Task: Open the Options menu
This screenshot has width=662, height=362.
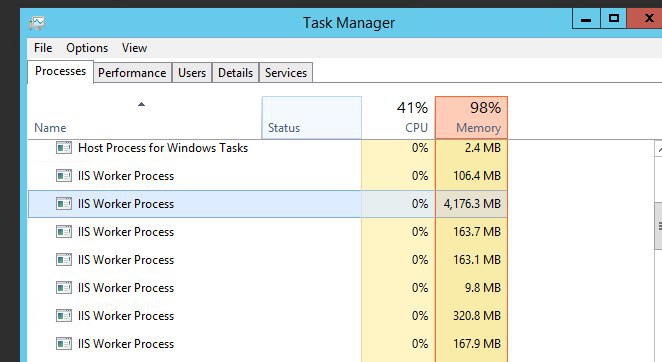Action: pyautogui.click(x=87, y=48)
